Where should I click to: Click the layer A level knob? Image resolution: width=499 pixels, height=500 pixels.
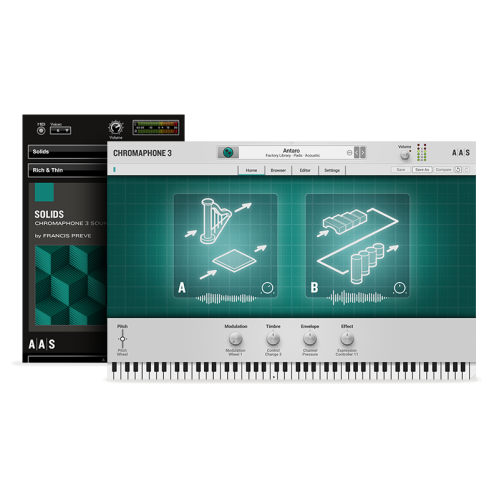pyautogui.click(x=267, y=288)
